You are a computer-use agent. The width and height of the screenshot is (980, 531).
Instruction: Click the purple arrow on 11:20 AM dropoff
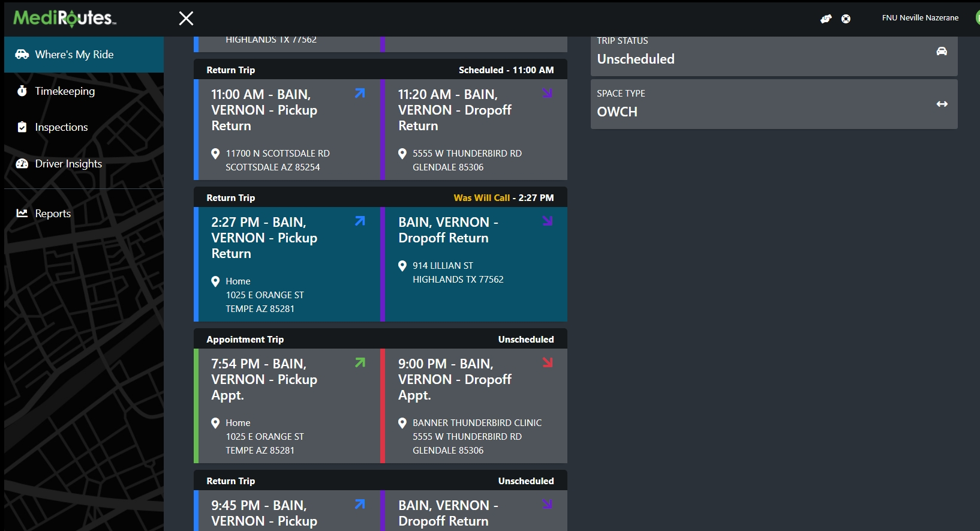tap(547, 93)
